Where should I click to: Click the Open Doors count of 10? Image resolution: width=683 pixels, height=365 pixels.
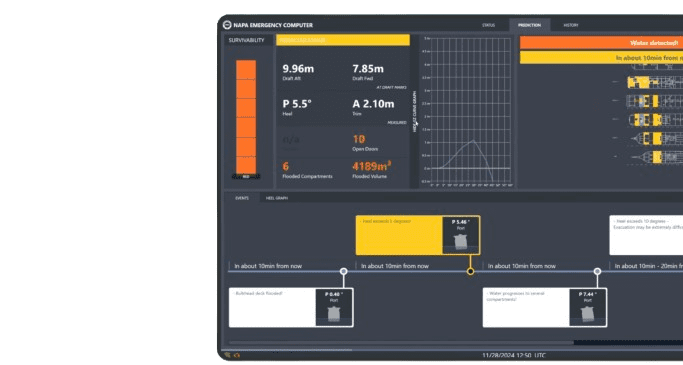point(359,139)
